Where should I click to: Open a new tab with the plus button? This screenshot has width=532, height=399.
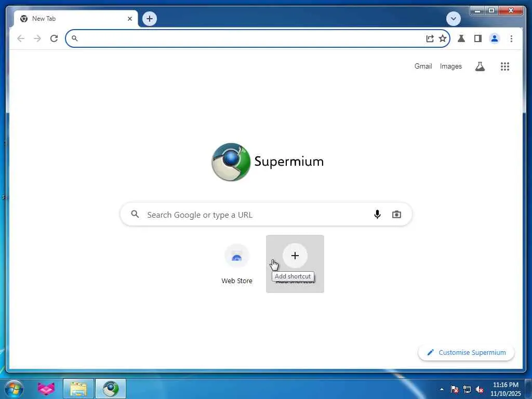tap(150, 19)
